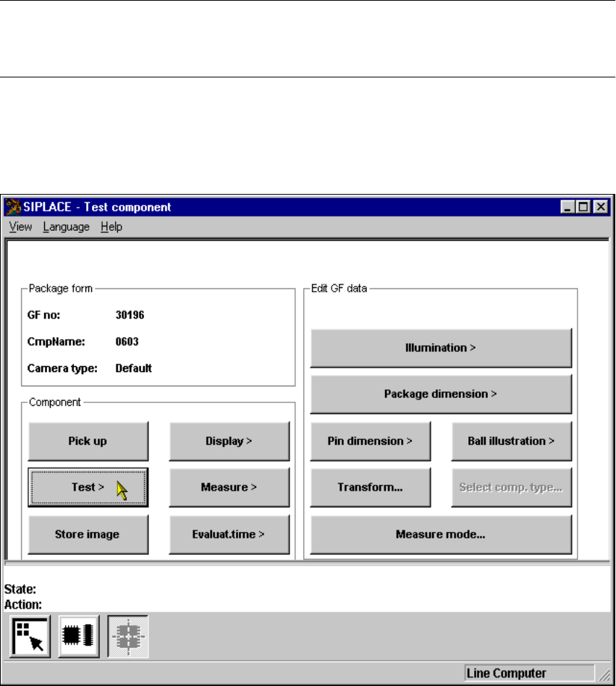616x686 pixels.
Task: Click the GF no value 30196
Action: point(130,315)
